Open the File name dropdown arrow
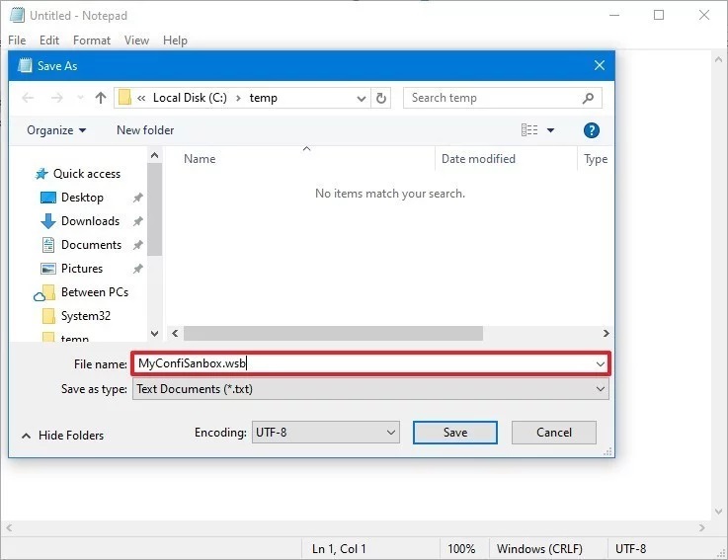Image resolution: width=728 pixels, height=560 pixels. click(601, 364)
